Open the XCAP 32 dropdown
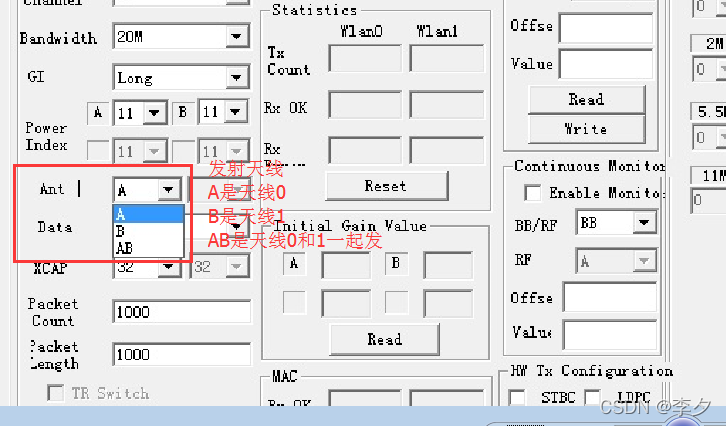The width and height of the screenshot is (726, 426). click(169, 267)
